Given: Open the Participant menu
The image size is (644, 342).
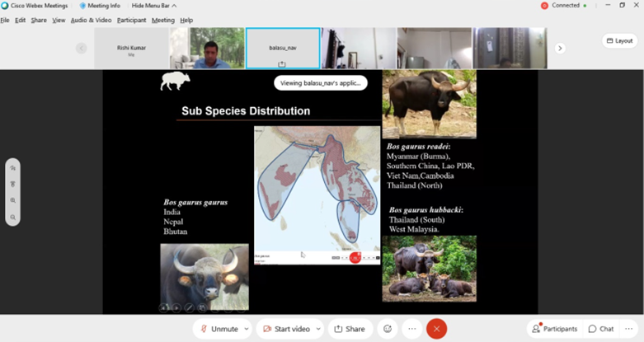Looking at the screenshot, I should pyautogui.click(x=131, y=20).
